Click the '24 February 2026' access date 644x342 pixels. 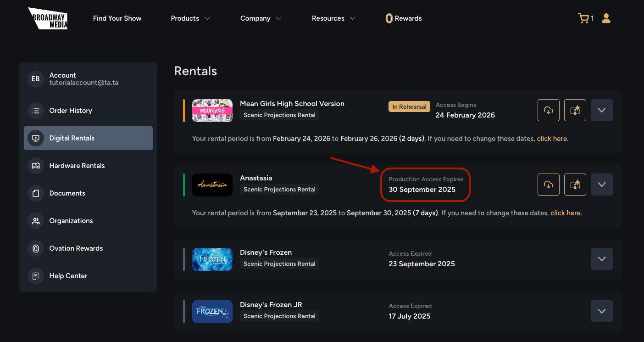coord(465,115)
